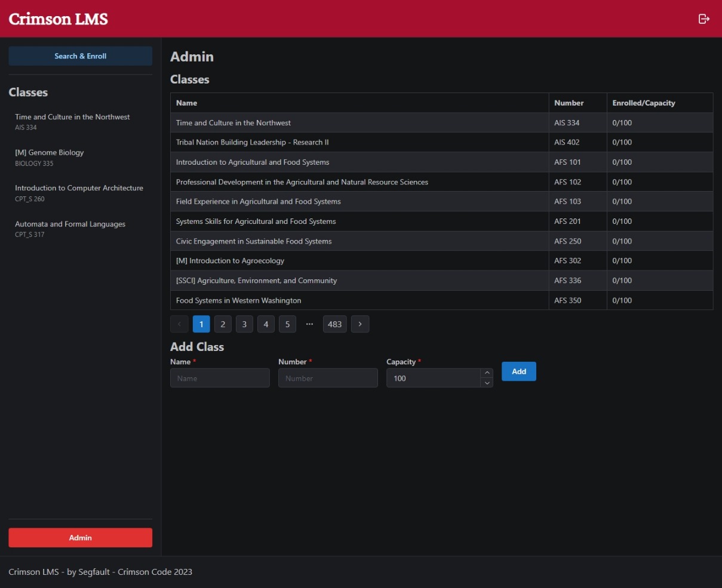Click the Add Class section heading
This screenshot has width=722, height=588.
pos(197,347)
